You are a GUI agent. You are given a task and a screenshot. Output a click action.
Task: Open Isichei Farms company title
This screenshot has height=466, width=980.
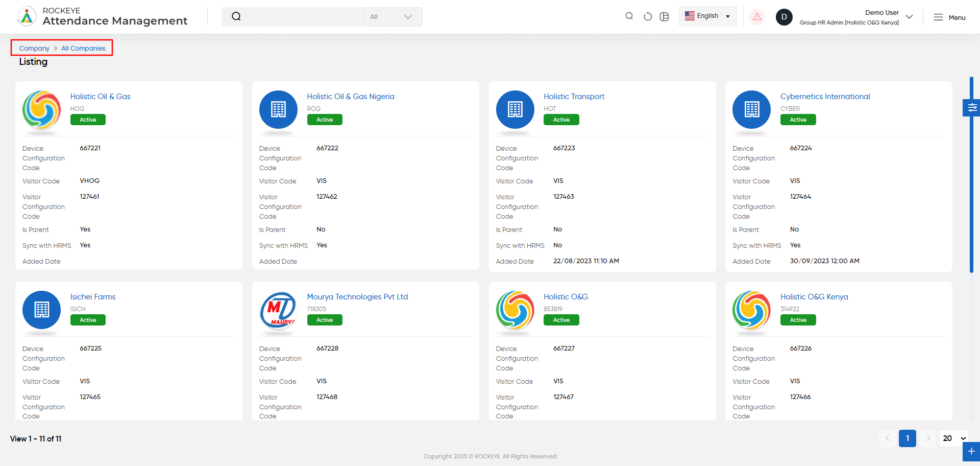[93, 297]
